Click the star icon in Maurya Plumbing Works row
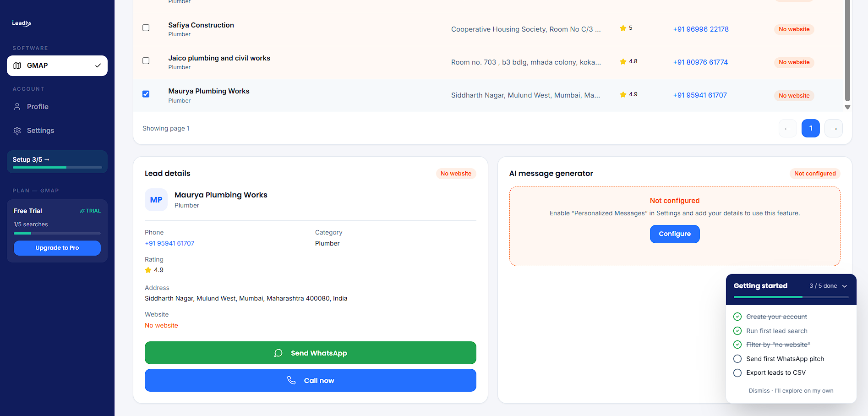This screenshot has width=868, height=416. (x=623, y=94)
